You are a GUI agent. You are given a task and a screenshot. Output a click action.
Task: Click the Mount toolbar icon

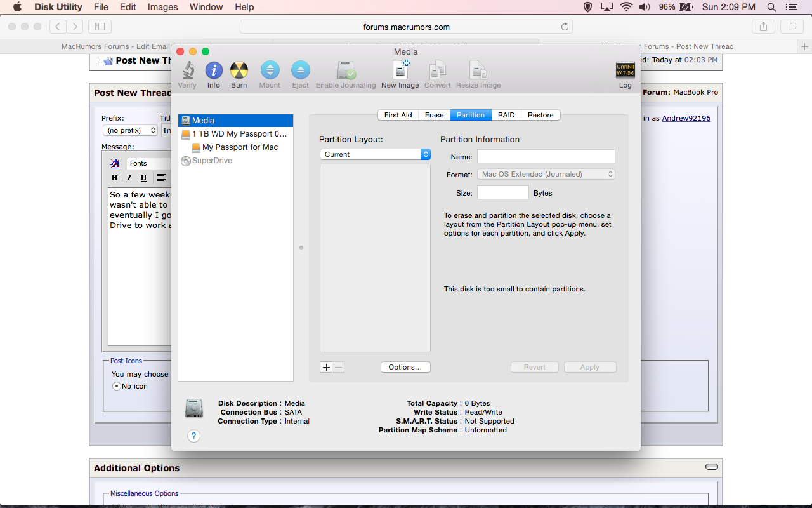click(x=270, y=74)
